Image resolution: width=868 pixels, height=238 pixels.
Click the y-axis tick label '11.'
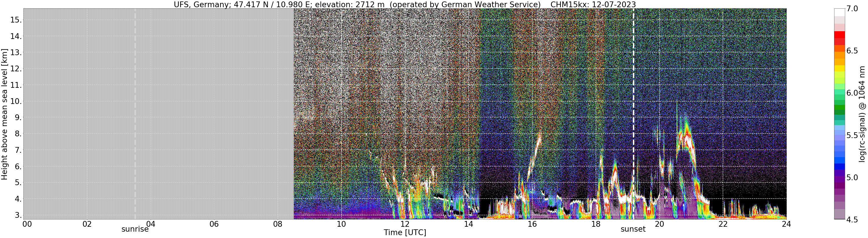click(16, 85)
